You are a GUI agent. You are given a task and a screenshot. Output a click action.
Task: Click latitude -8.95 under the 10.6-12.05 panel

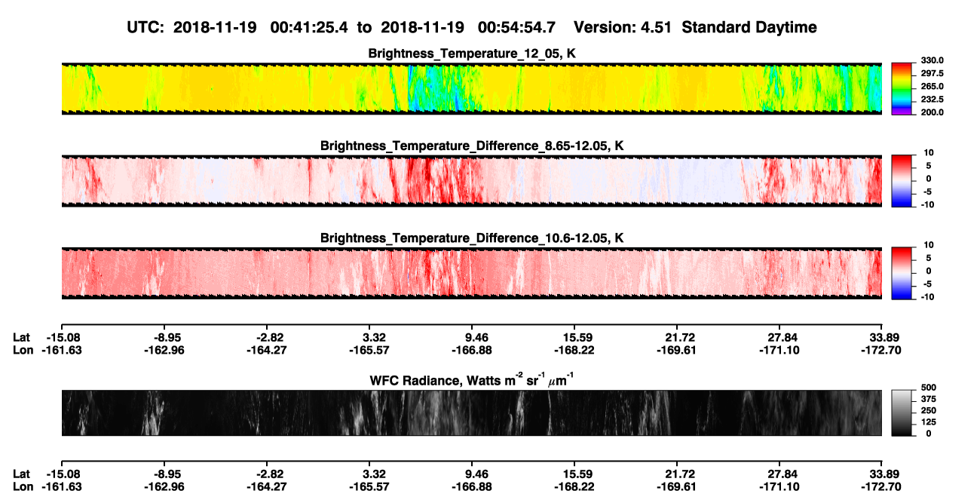(x=164, y=337)
